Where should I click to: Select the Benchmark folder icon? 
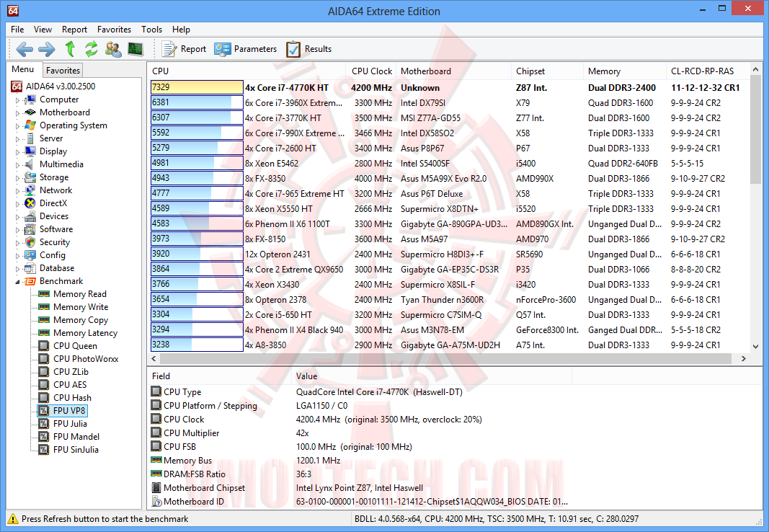(x=30, y=281)
